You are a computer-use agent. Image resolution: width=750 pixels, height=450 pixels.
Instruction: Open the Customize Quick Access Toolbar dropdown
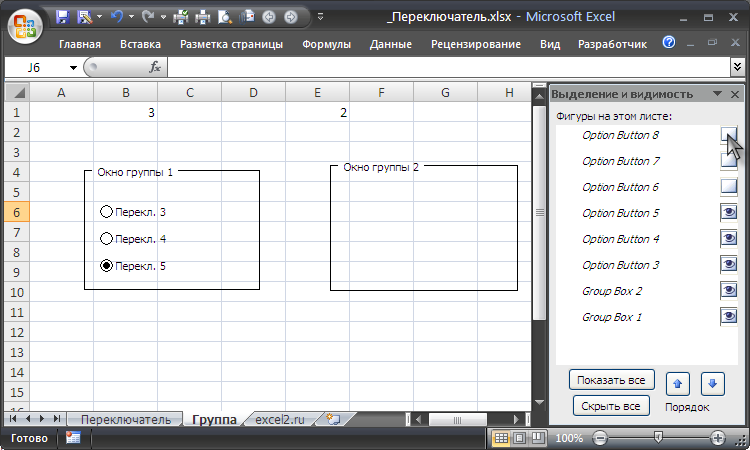[320, 17]
